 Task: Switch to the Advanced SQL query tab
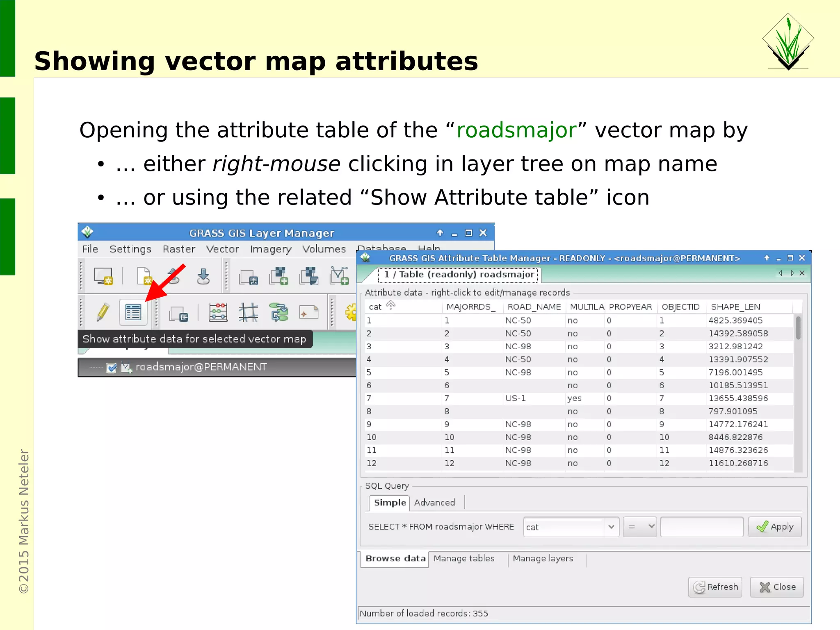(434, 503)
